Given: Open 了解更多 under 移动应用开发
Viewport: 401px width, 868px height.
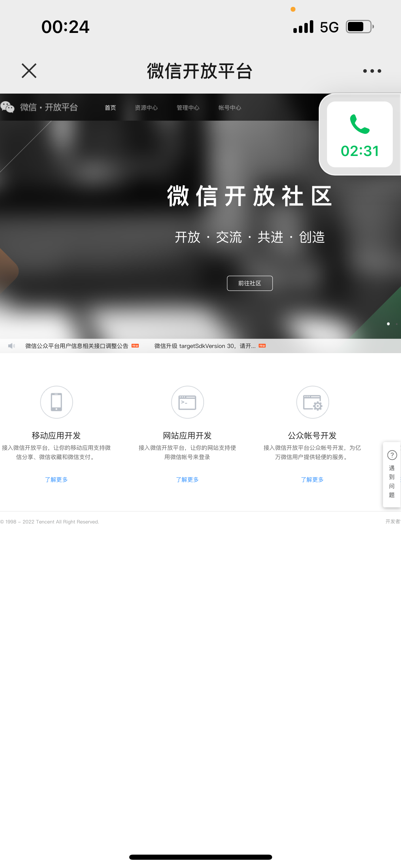Looking at the screenshot, I should tap(56, 480).
